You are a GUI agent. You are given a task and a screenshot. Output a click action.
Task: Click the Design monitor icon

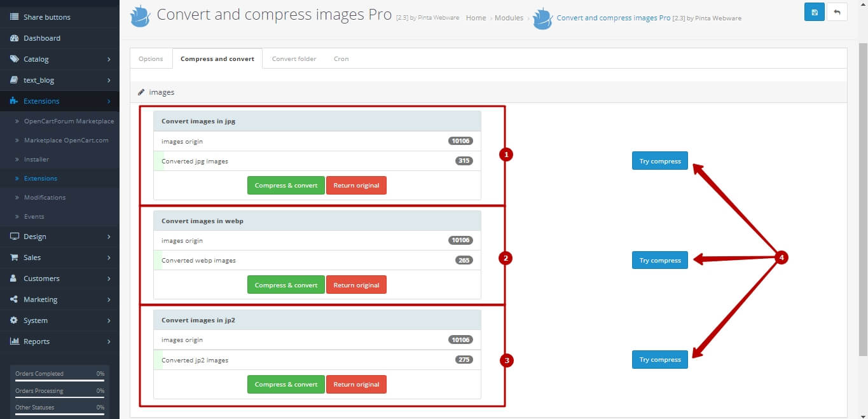coord(14,237)
